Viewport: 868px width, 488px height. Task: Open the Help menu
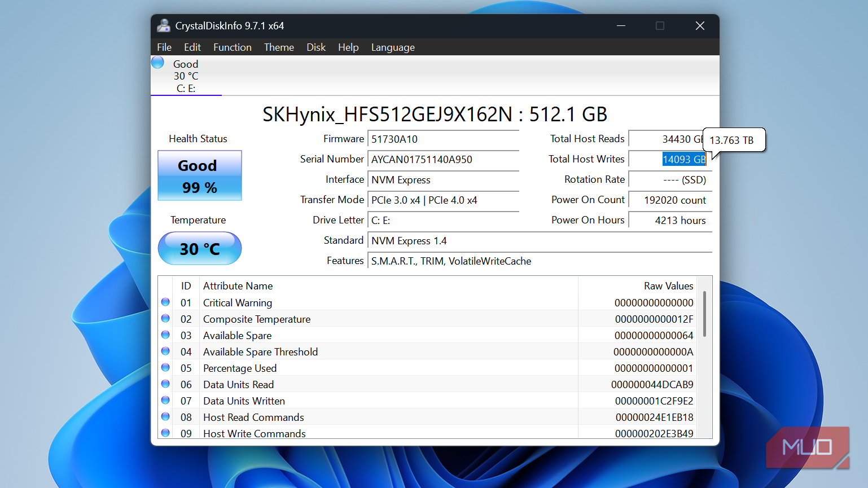coord(348,47)
